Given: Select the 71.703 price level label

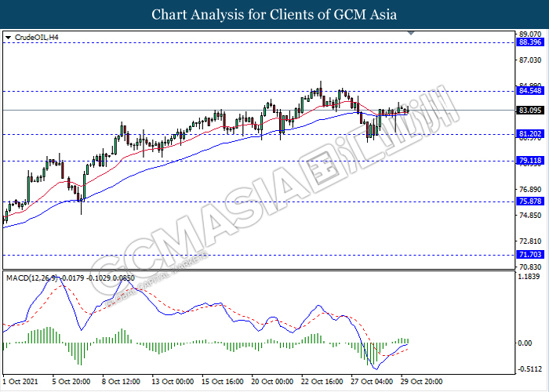Looking at the screenshot, I should tap(530, 255).
